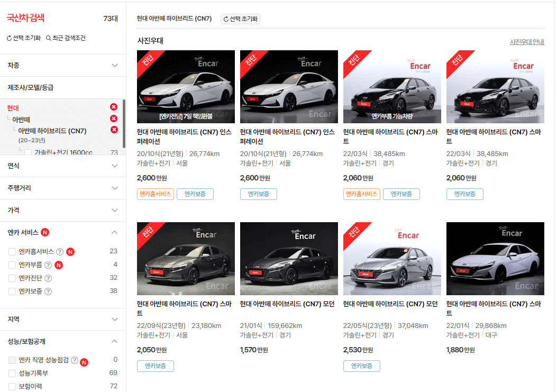Screen dimensions: 557x392
Task: Check the 가솔린+전기 1600cc checkbox
Action: [x=28, y=152]
